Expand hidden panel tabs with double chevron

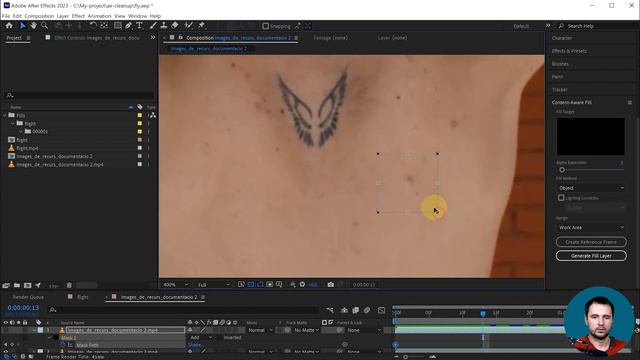[153, 38]
